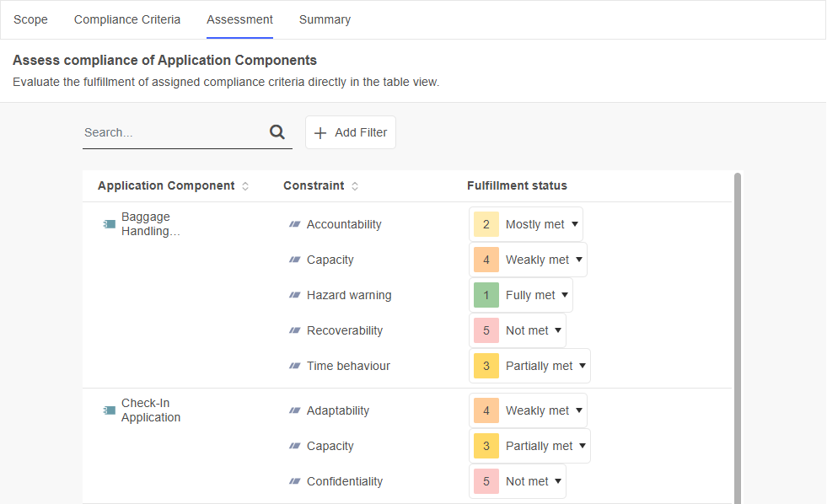Viewport: 827px width, 504px height.
Task: Select the Assessment tab
Action: coord(239,19)
